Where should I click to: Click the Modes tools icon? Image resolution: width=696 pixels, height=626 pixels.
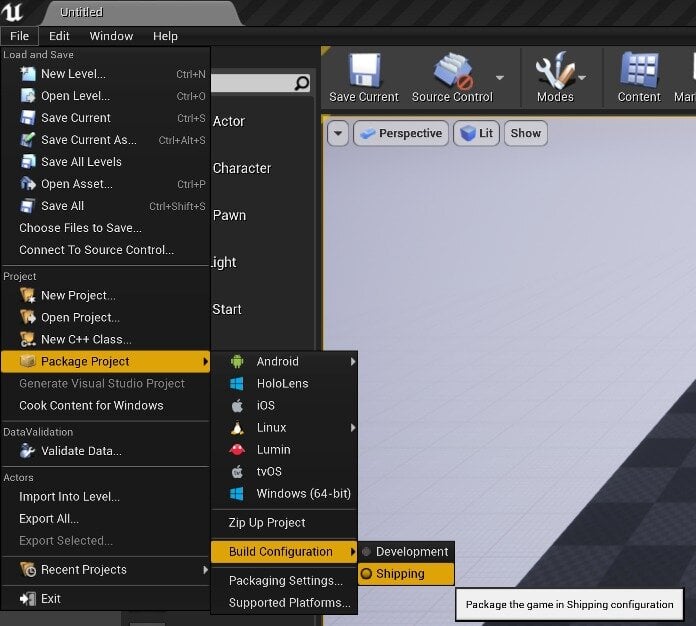point(554,70)
